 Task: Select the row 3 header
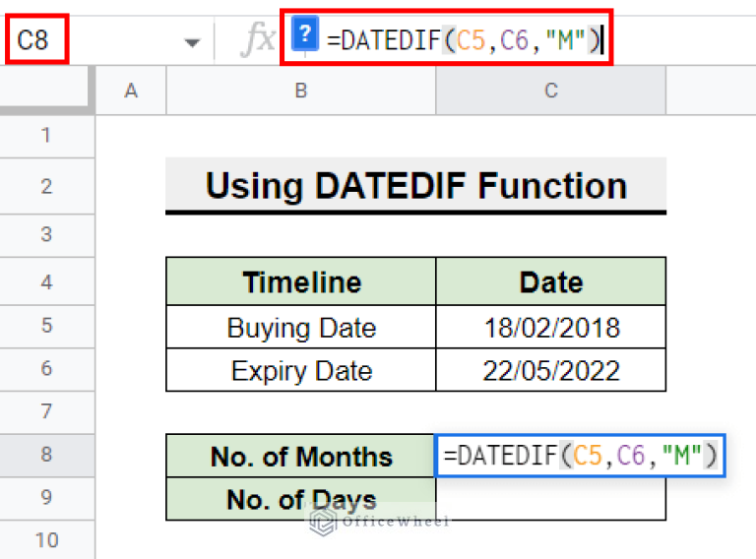[x=47, y=235]
